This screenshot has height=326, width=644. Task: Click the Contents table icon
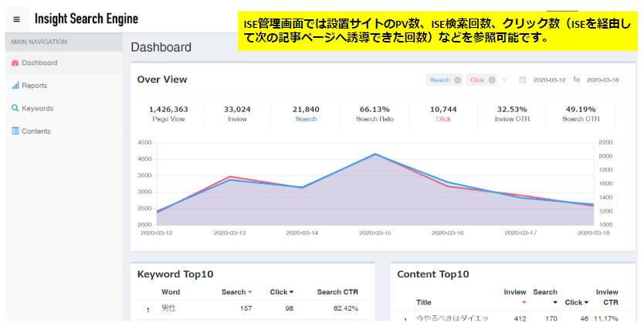[x=15, y=131]
